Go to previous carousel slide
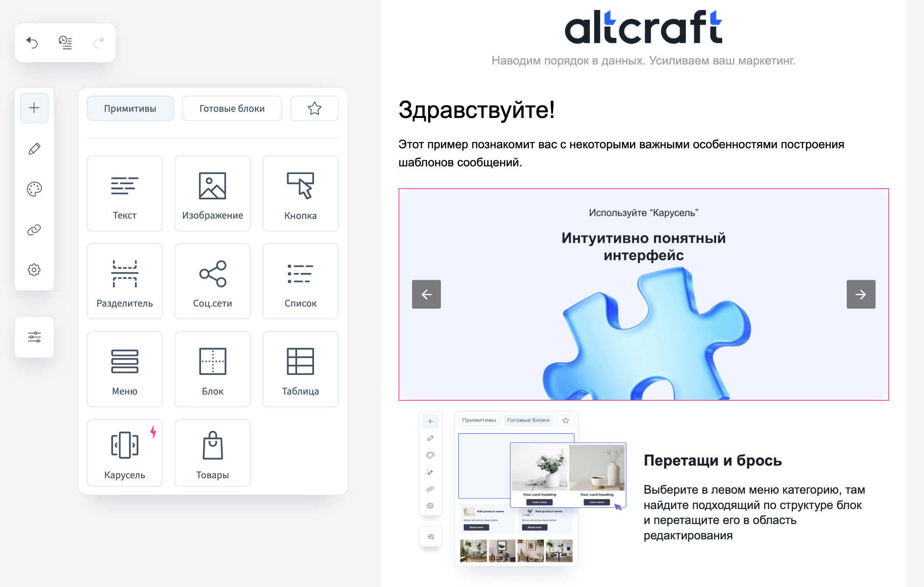 coord(426,294)
